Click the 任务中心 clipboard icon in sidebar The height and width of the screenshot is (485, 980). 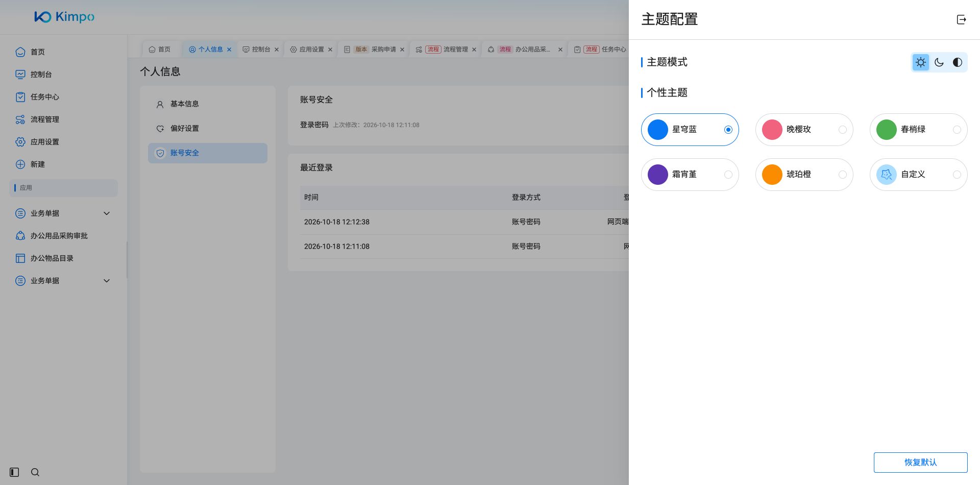click(20, 97)
